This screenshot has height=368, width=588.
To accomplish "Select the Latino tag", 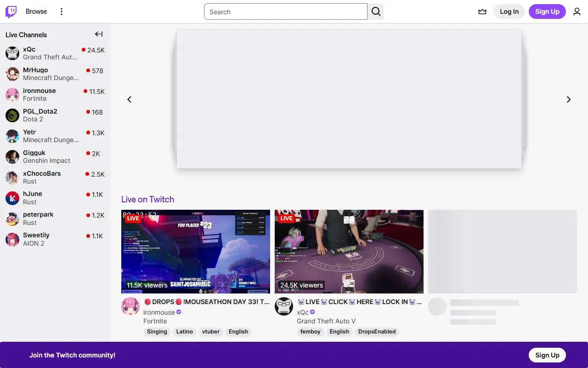I will 185,332.
